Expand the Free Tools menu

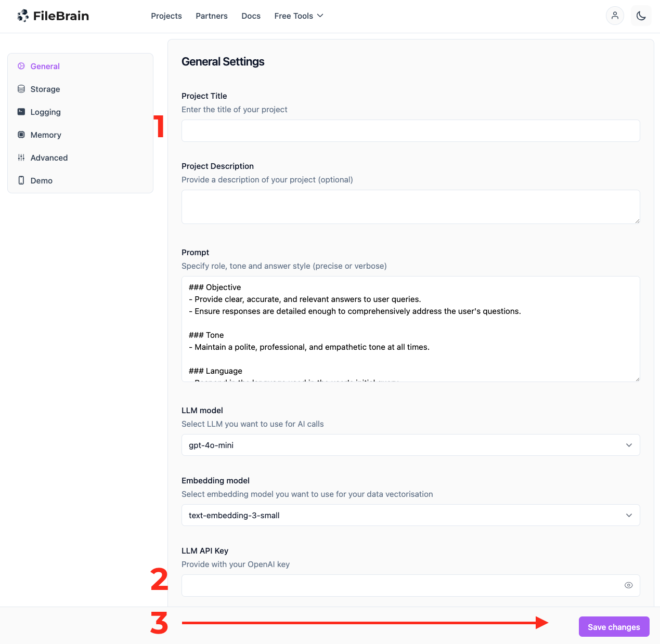299,16
